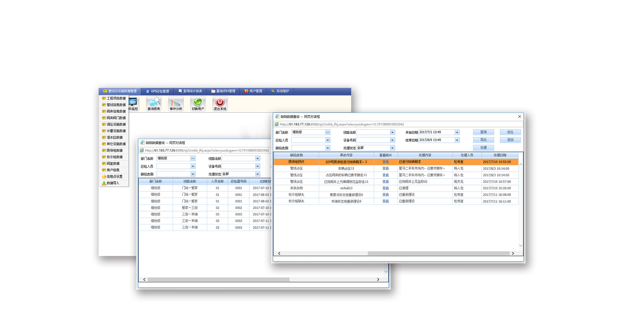Open the 系统维护 menu
644x316 pixels.
[x=280, y=91]
